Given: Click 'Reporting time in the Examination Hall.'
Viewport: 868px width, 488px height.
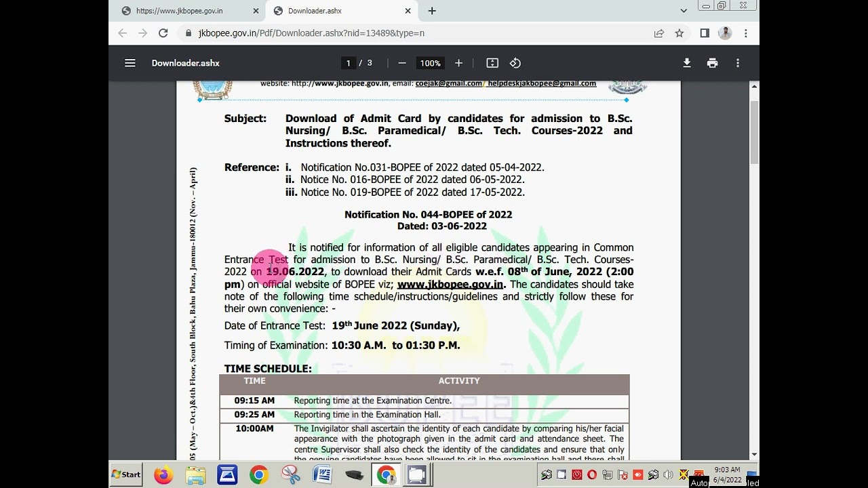Looking at the screenshot, I should pos(368,415).
